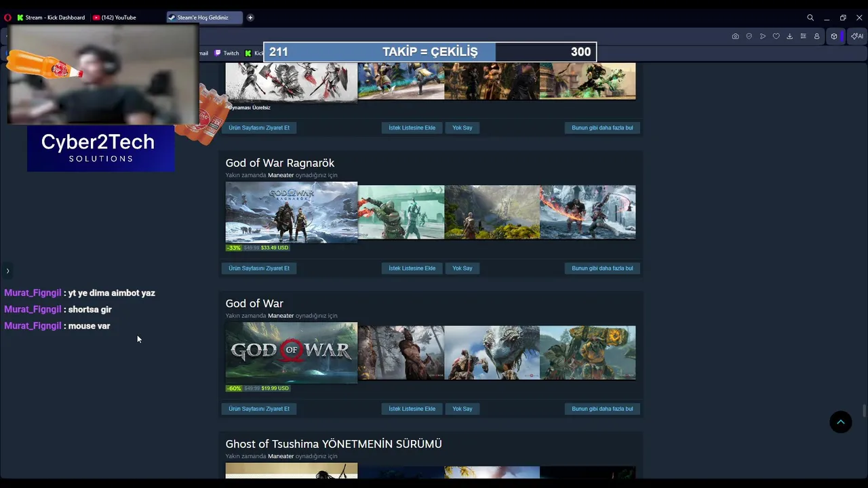This screenshot has width=868, height=488.
Task: View Ragnarök screenshot with Kratos axe throw
Action: pos(401,212)
